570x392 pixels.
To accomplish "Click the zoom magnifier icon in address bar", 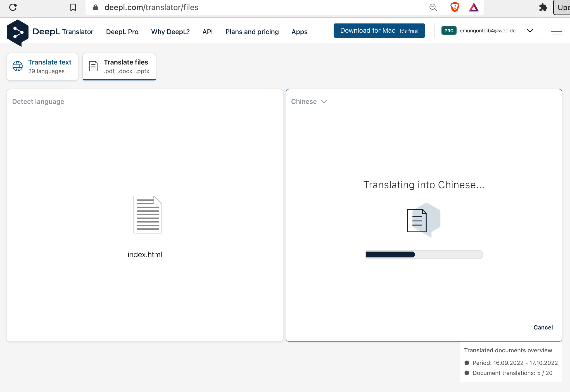I will (x=433, y=7).
